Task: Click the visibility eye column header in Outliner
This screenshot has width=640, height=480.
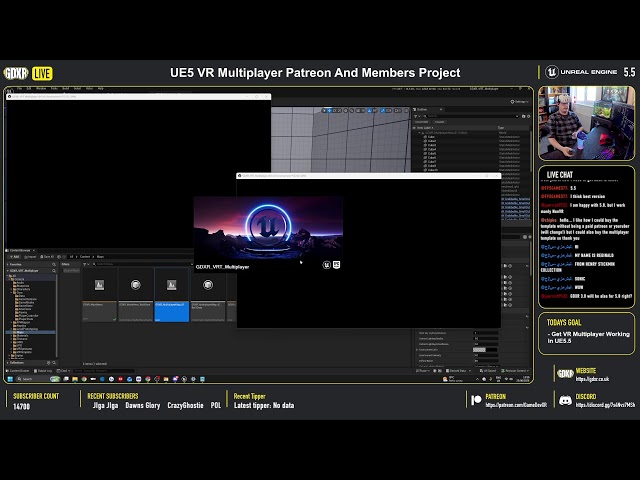Action: pyautogui.click(x=414, y=128)
